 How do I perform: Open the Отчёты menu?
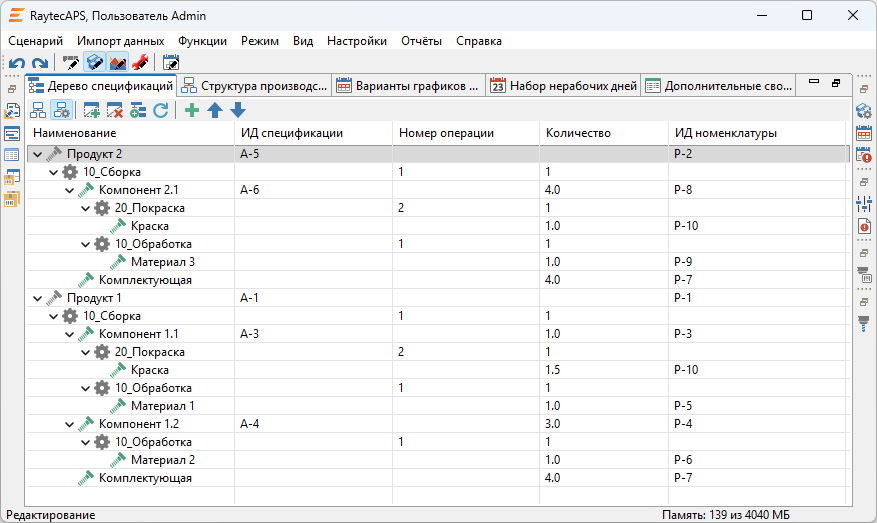point(421,41)
